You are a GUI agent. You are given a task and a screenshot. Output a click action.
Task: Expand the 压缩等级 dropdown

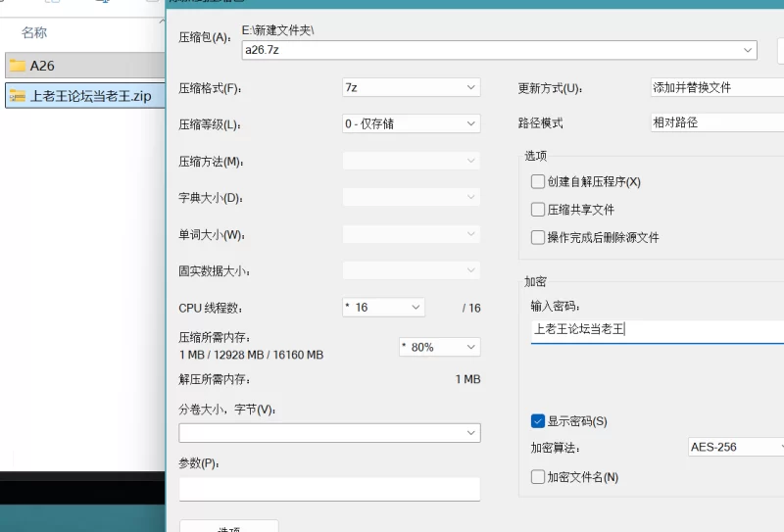tap(411, 123)
